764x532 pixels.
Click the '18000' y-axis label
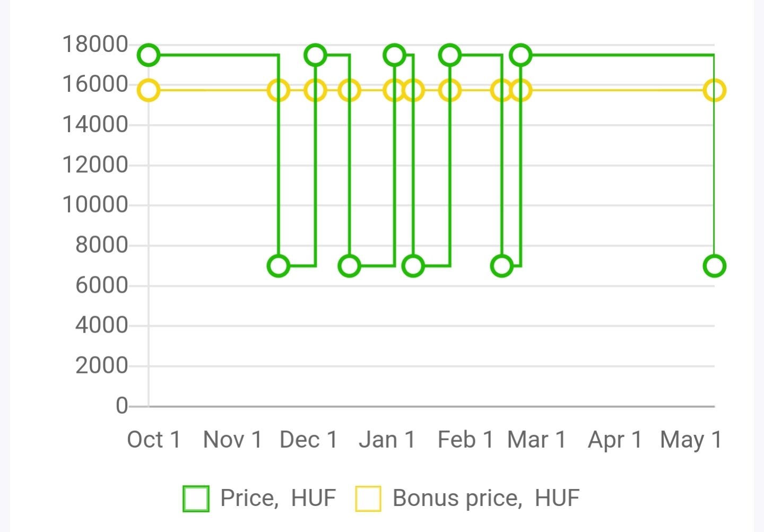point(95,44)
